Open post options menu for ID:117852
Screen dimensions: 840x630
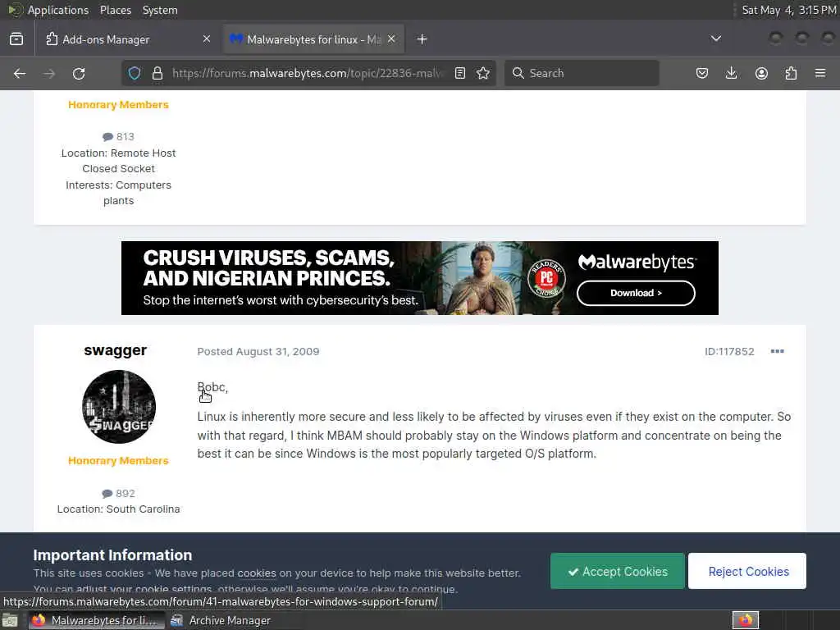tap(778, 351)
